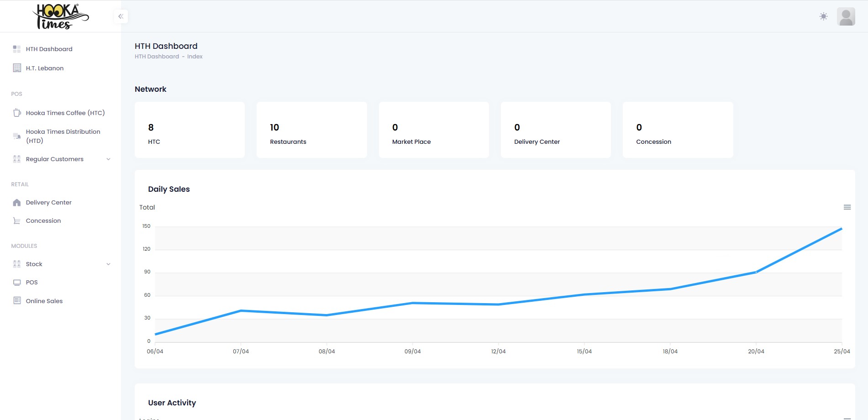
Task: Click HTH Dashboard breadcrumb link
Action: click(x=157, y=57)
